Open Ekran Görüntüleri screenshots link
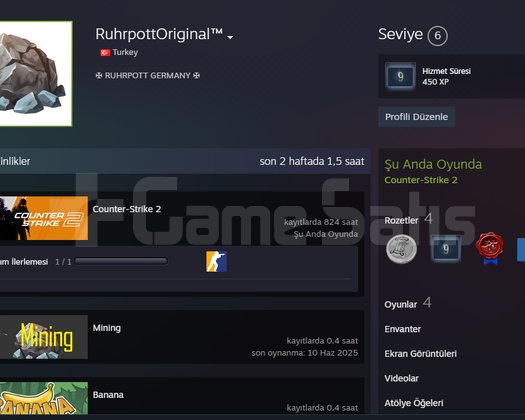The width and height of the screenshot is (525, 420). point(421,354)
